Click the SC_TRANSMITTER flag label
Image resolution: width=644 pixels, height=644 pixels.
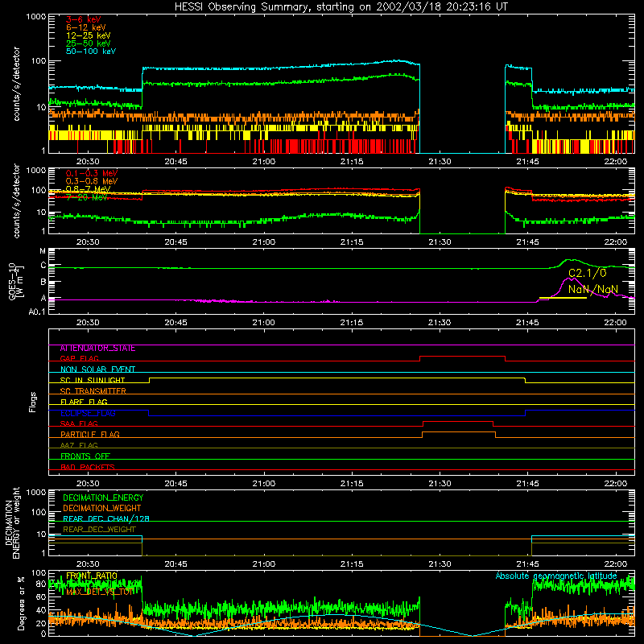[x=93, y=391]
